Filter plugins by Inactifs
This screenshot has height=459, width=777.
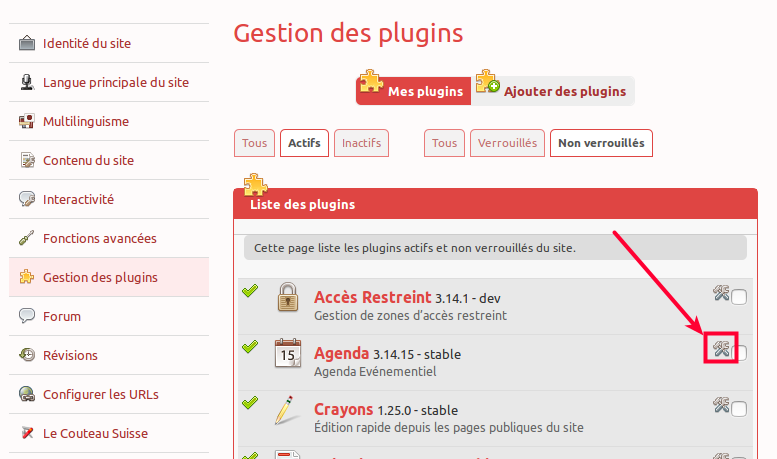[x=361, y=143]
